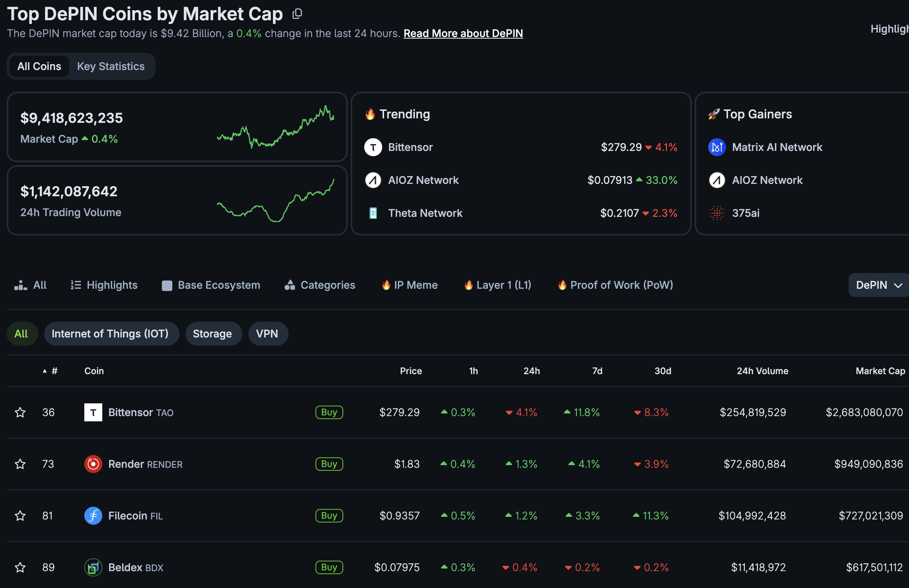This screenshot has height=588, width=909.
Task: Filter coins by Storage
Action: (214, 333)
